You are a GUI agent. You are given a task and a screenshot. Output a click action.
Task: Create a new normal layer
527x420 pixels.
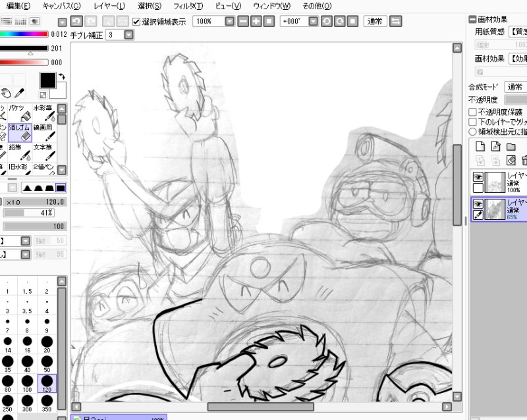(480, 146)
